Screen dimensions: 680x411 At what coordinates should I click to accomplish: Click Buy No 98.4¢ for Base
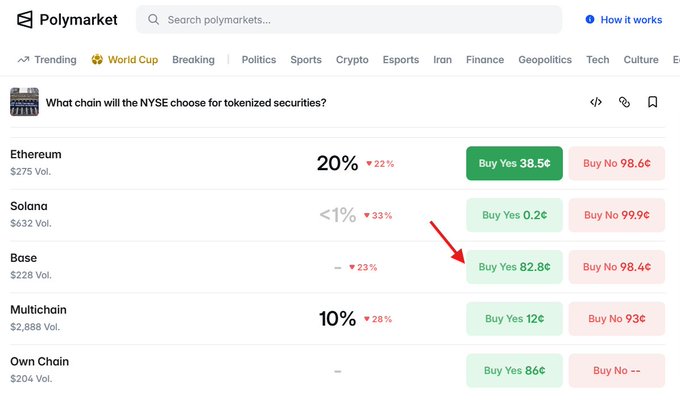pyautogui.click(x=617, y=267)
